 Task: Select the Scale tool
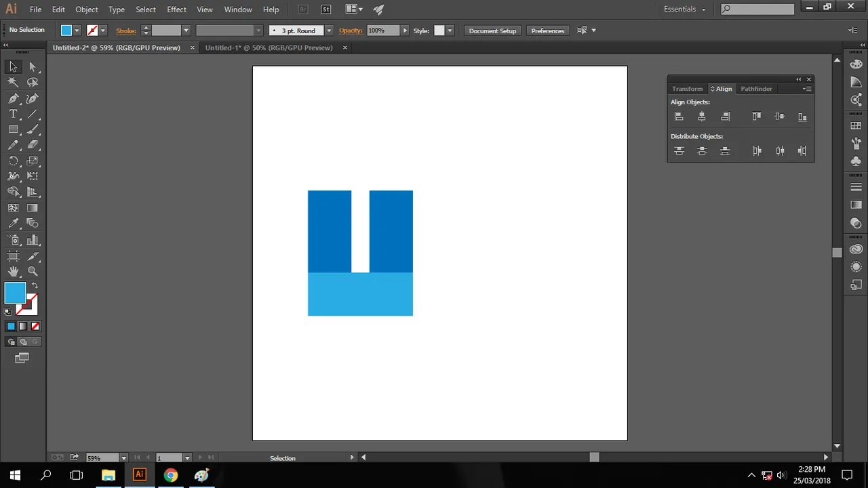click(33, 161)
